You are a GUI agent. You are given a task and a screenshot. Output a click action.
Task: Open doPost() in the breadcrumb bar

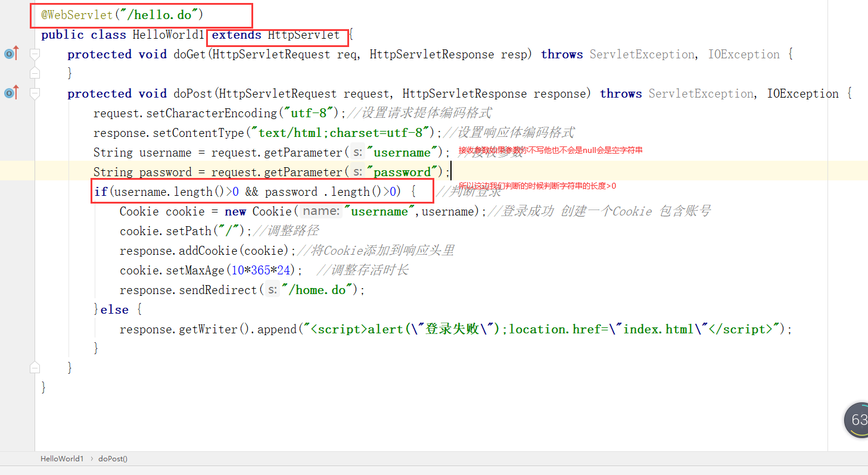[111, 458]
